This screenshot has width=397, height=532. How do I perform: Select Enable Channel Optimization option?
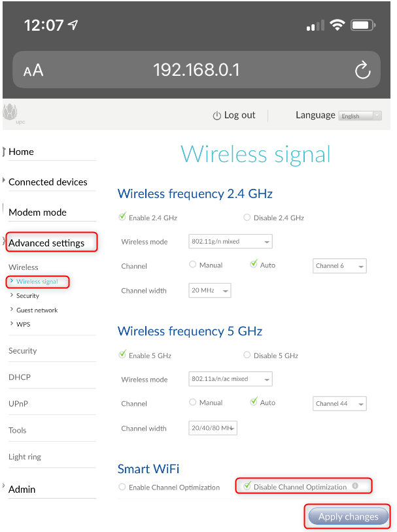pos(122,487)
